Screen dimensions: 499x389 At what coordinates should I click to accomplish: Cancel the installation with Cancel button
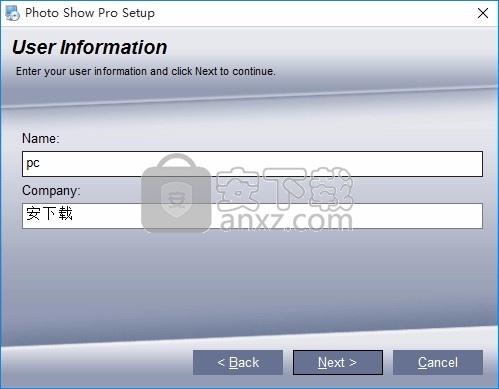[438, 362]
